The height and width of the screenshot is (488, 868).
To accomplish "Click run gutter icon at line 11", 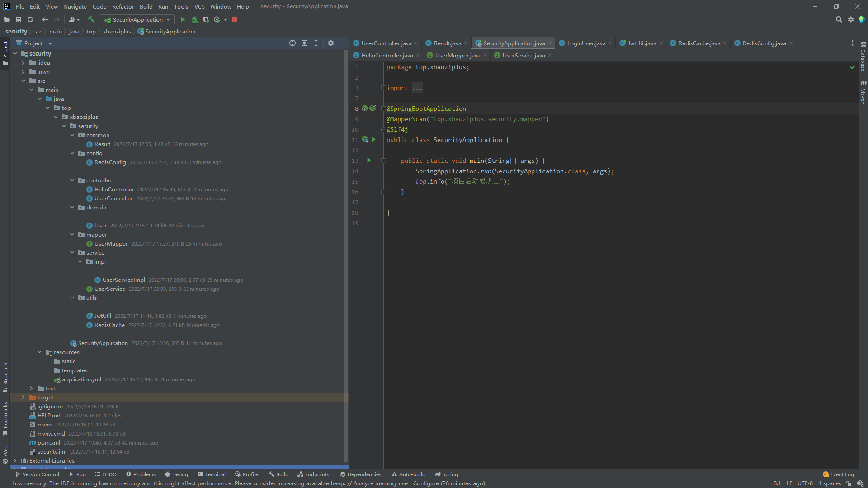I will click(x=373, y=140).
